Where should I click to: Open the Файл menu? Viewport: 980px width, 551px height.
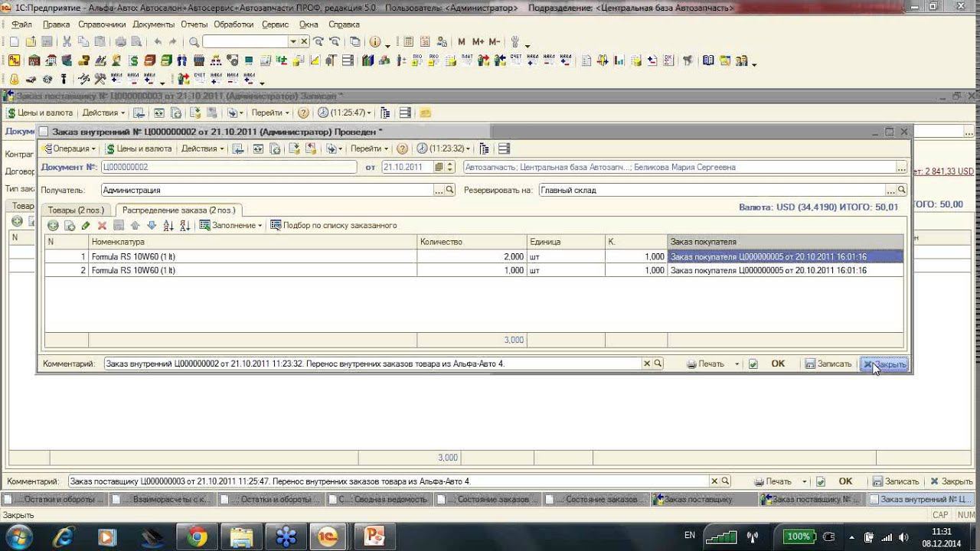pyautogui.click(x=21, y=24)
